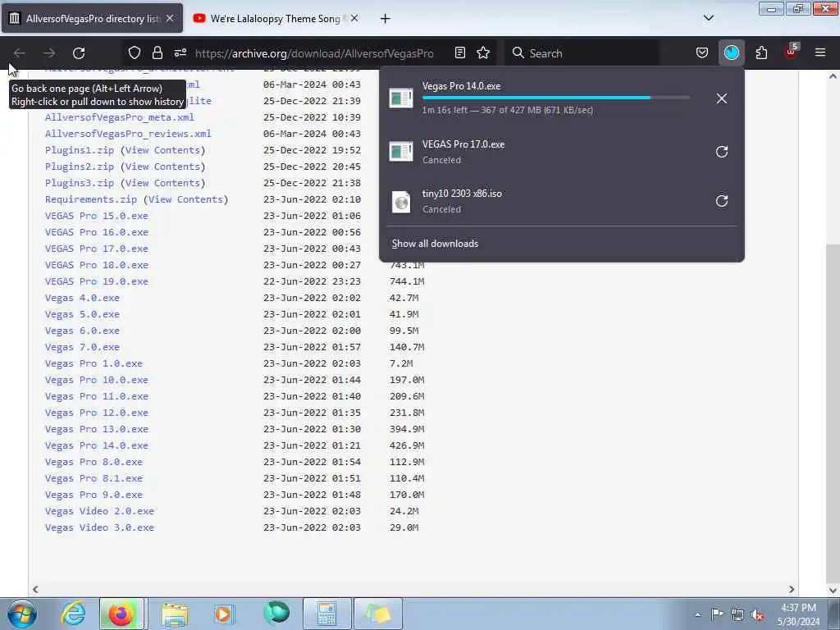
Task: Download VEGAS Pro 18.0.exe
Action: pos(97,265)
